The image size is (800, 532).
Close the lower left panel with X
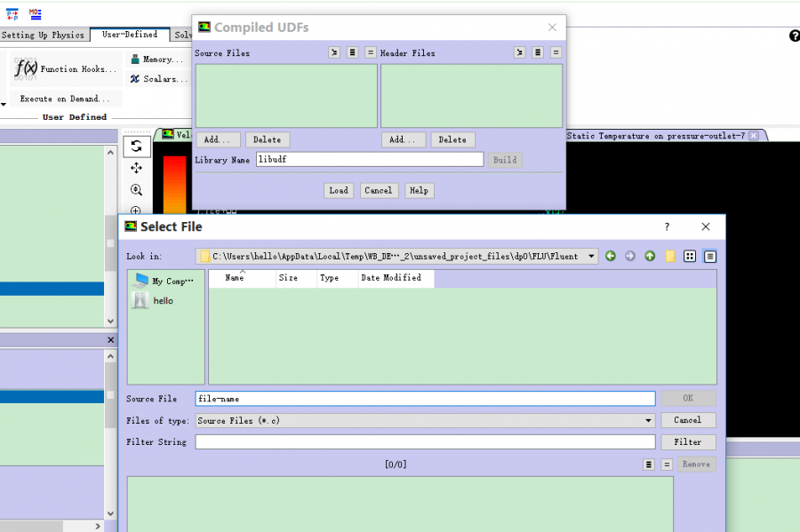click(x=111, y=340)
